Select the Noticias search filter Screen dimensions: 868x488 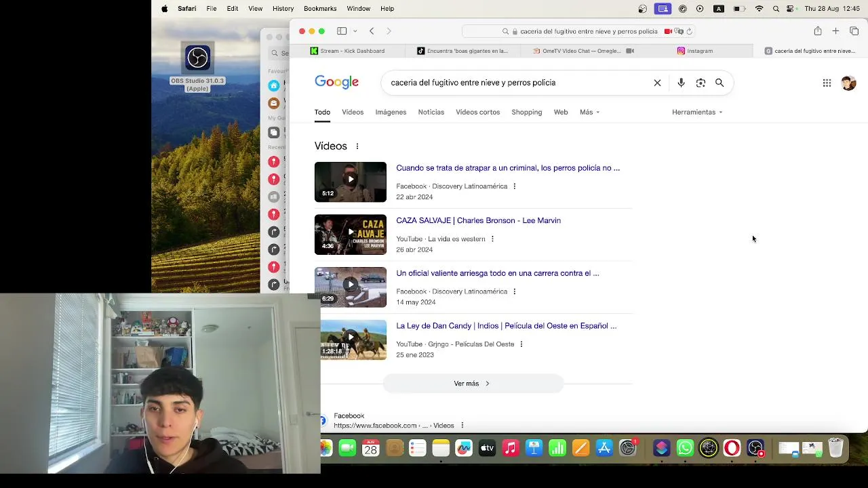pyautogui.click(x=431, y=113)
